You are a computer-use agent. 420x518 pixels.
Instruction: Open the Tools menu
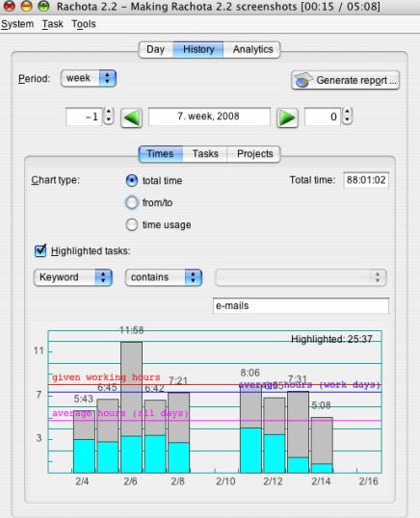coord(84,24)
